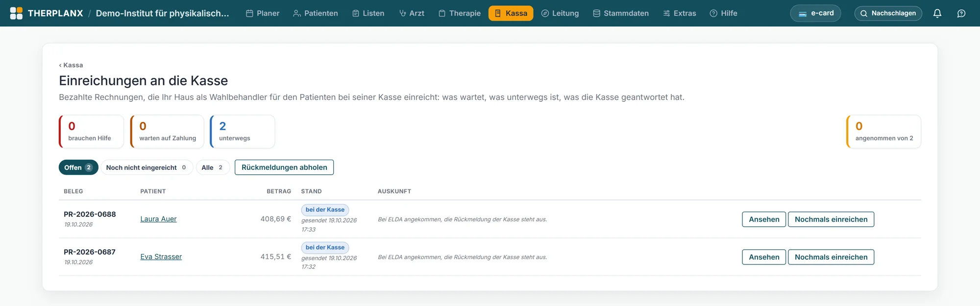Click receipt number PR-2026-0687
The image size is (980, 306).
(x=90, y=252)
